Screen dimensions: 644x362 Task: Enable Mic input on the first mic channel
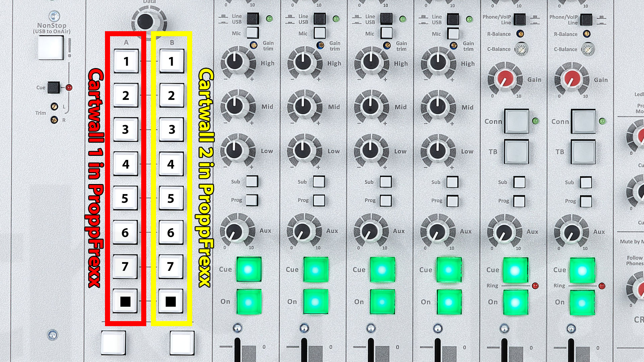253,33
